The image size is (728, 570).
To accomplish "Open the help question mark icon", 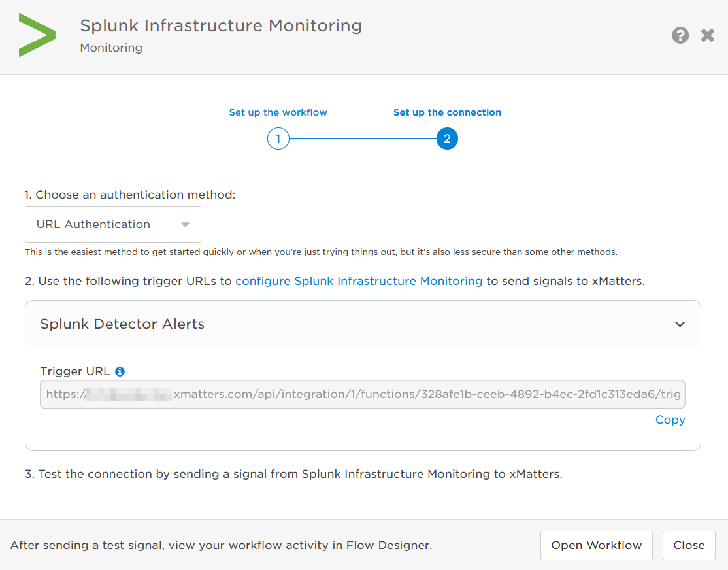I will pyautogui.click(x=680, y=35).
